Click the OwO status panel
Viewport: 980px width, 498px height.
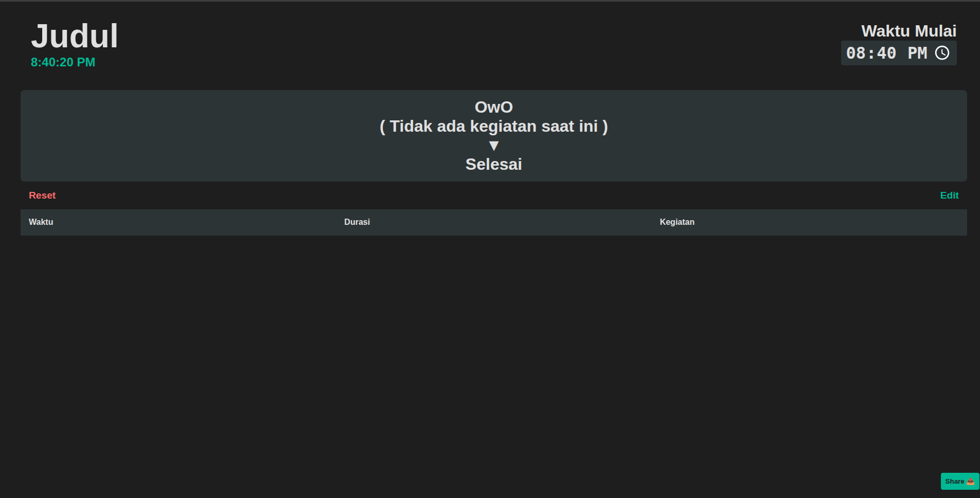point(493,136)
